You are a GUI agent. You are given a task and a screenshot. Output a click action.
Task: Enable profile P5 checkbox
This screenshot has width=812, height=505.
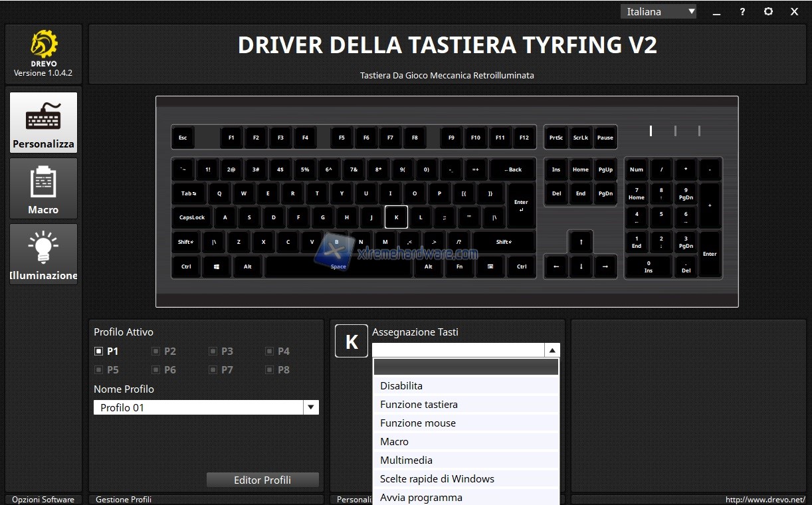pyautogui.click(x=98, y=369)
